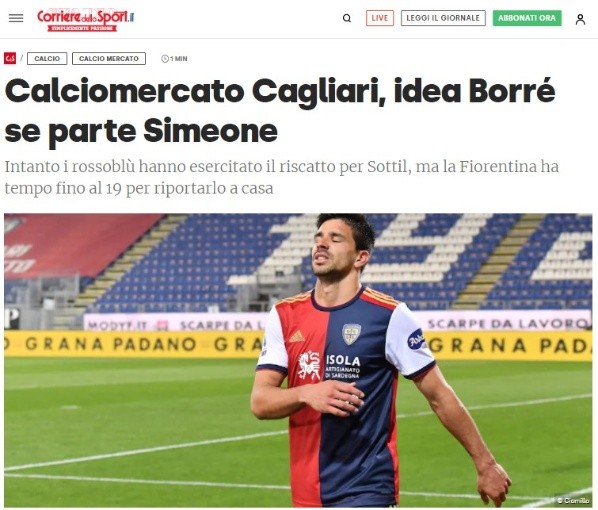Viewport: 598px width, 510px height.
Task: Click the LIVE button
Action: pos(380,18)
